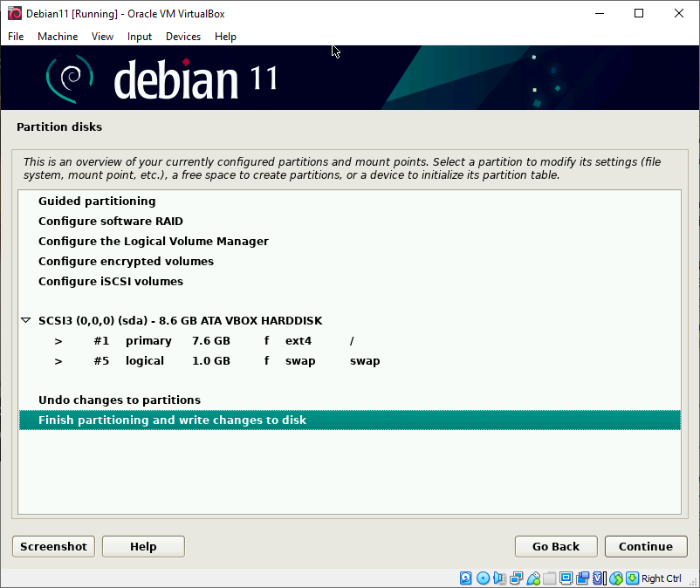Click the audio speaker status icon

pos(499,578)
